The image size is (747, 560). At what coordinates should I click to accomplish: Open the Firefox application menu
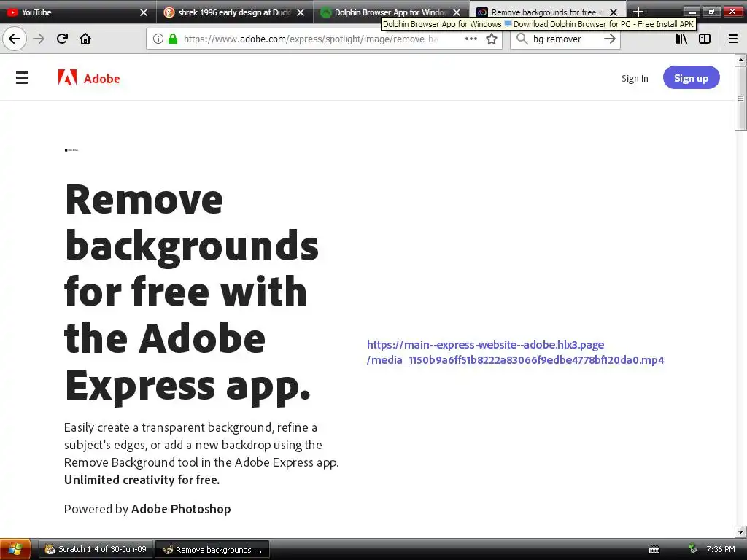(x=733, y=39)
